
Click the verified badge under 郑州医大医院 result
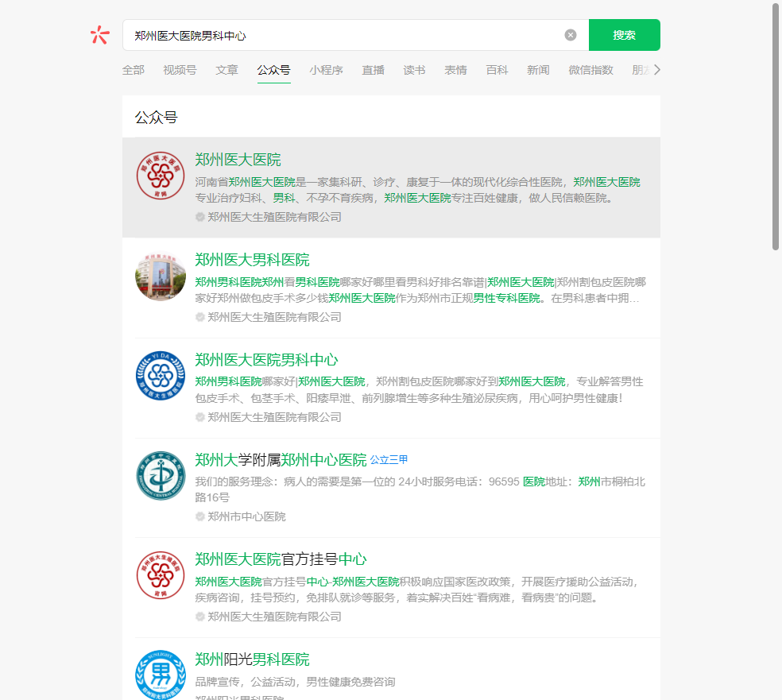pos(200,217)
